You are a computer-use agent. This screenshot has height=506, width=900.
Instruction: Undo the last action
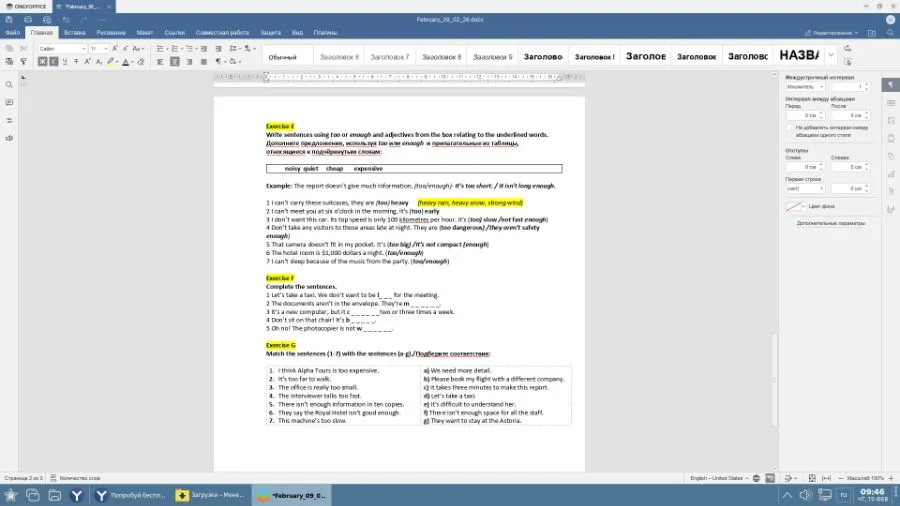pos(66,20)
